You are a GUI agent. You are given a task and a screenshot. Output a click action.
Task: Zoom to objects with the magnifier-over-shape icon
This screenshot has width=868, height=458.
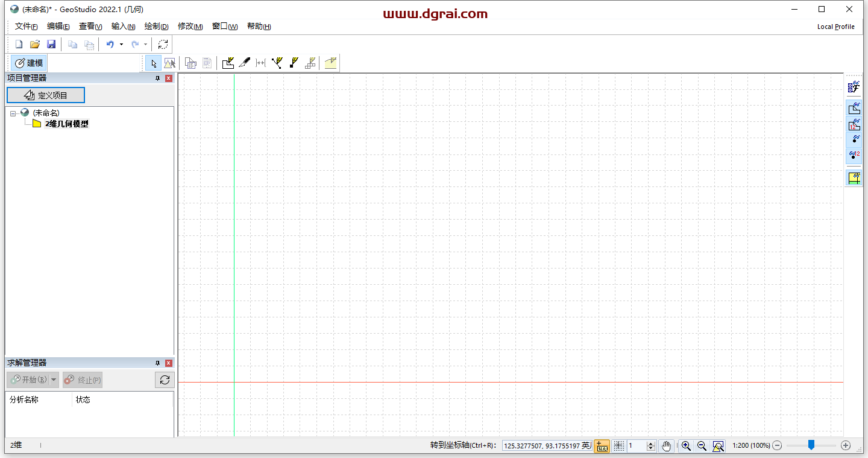[x=718, y=446]
